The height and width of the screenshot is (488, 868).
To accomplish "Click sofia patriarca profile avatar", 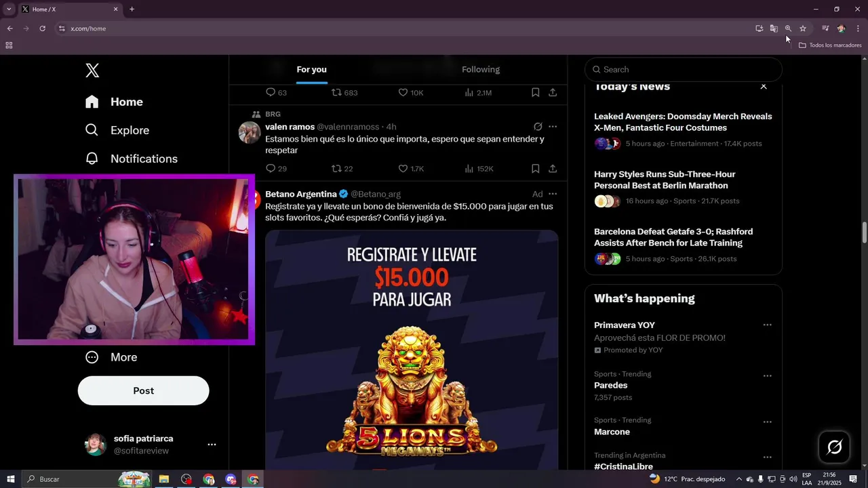I will click(x=96, y=445).
